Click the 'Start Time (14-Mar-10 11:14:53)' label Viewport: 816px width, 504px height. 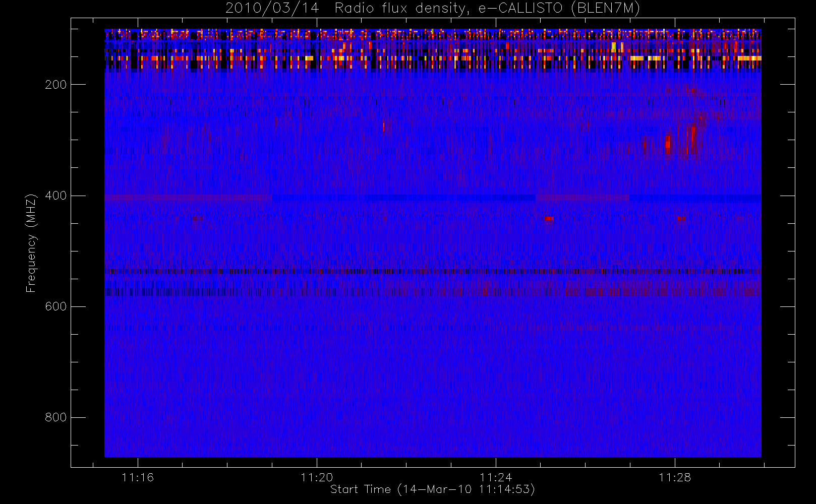tap(432, 489)
